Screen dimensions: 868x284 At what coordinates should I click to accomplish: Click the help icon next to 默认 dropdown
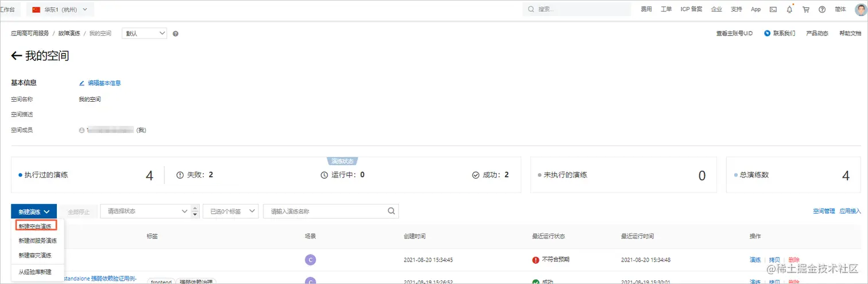(x=175, y=33)
